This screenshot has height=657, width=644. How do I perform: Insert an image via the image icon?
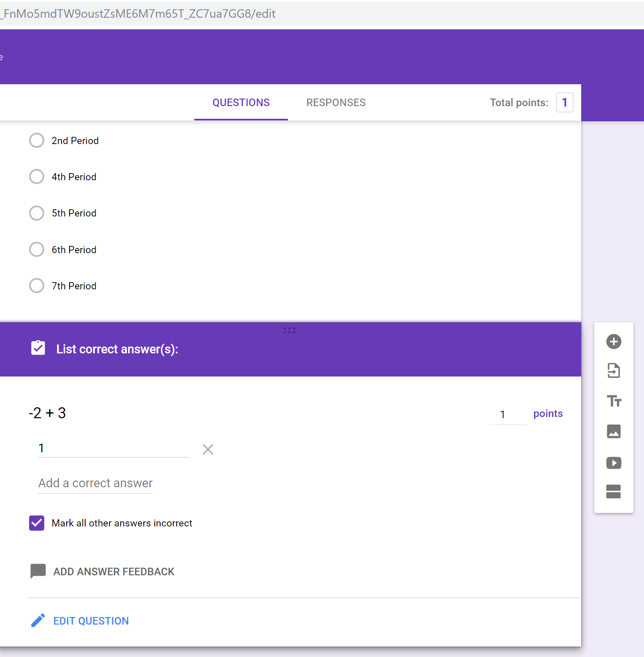(614, 431)
